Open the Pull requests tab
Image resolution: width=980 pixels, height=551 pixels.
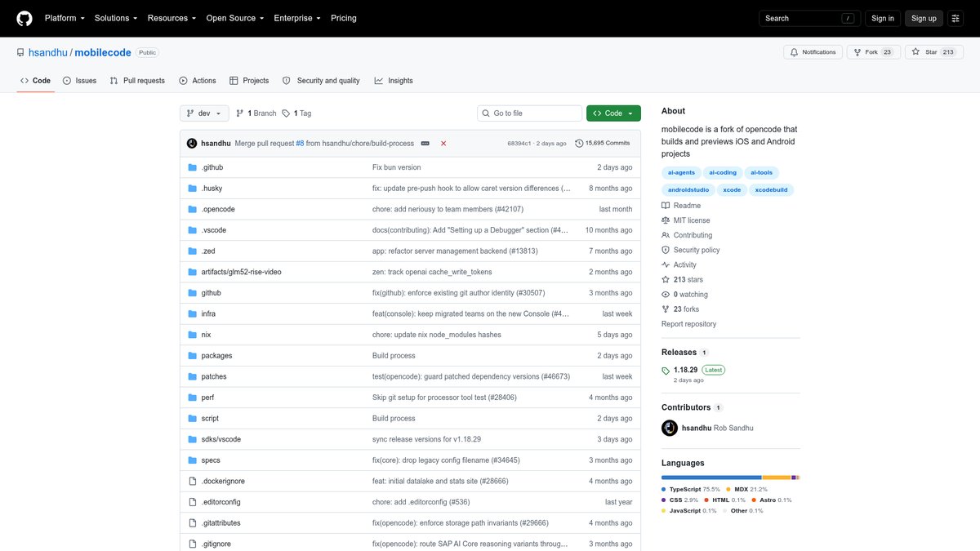137,81
